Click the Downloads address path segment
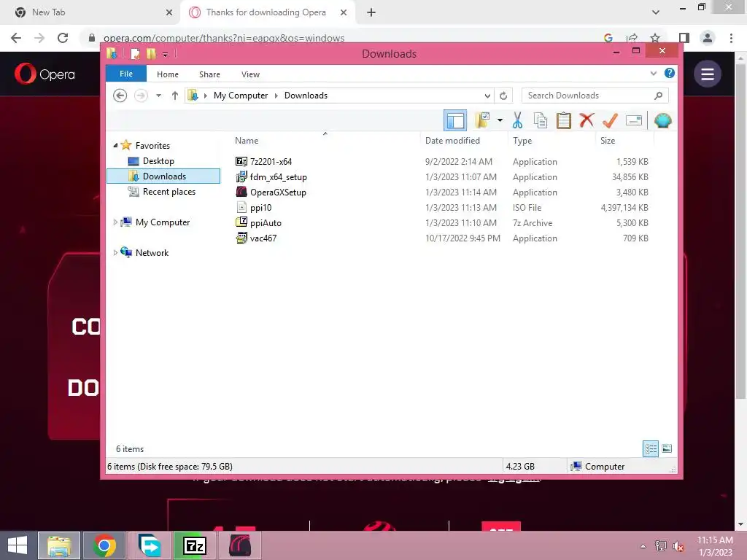The height and width of the screenshot is (560, 747). (306, 96)
